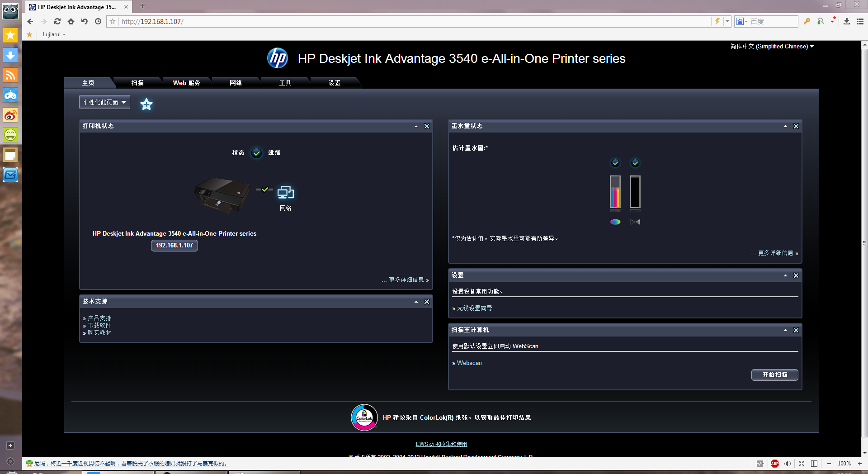
Task: Toggle full screen mode icon
Action: coord(802,464)
